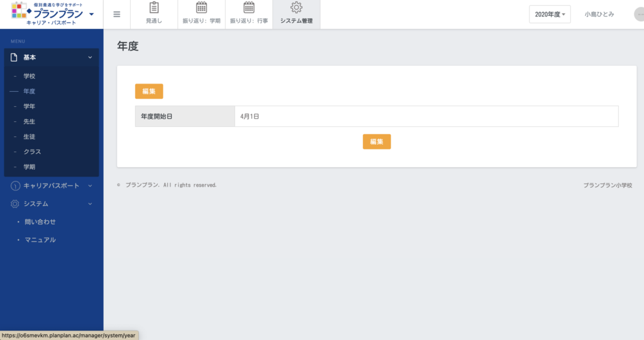Click the キャリアパスポート circle icon

(15, 186)
